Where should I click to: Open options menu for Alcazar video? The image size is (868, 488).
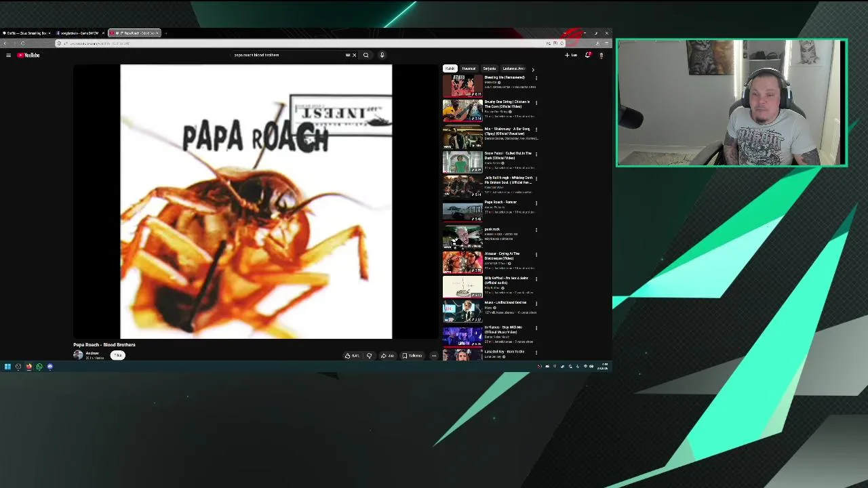click(536, 255)
